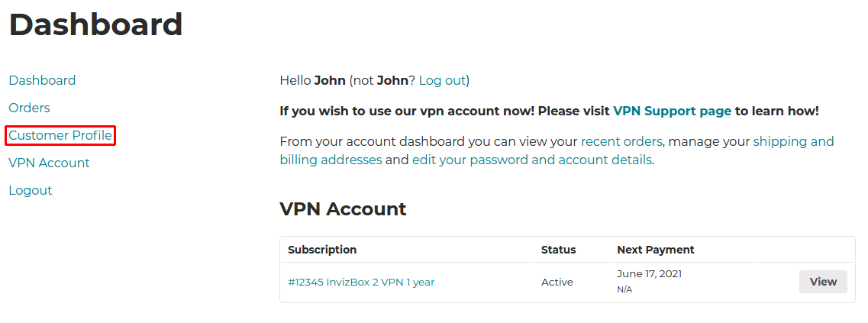This screenshot has width=868, height=323.
Task: Select VPN Account in the sidebar navigation
Action: (x=49, y=163)
